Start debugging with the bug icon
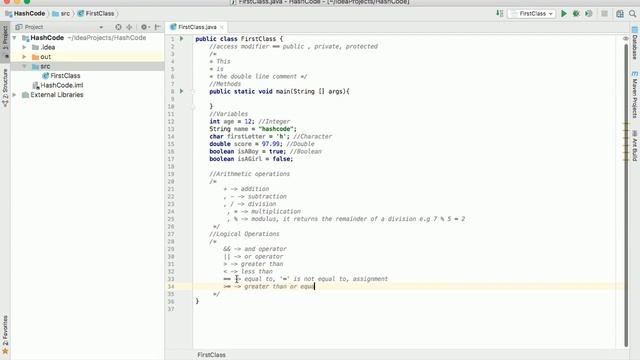 click(576, 13)
